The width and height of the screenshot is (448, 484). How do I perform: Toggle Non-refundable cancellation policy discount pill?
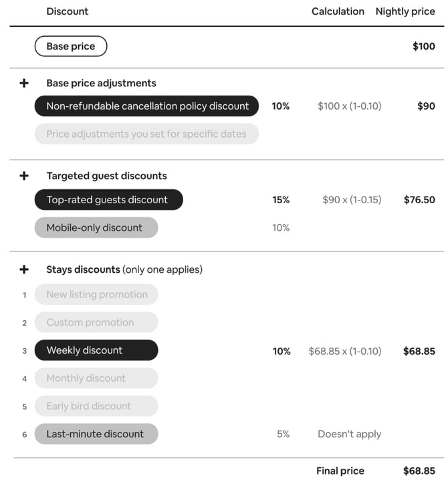point(146,106)
